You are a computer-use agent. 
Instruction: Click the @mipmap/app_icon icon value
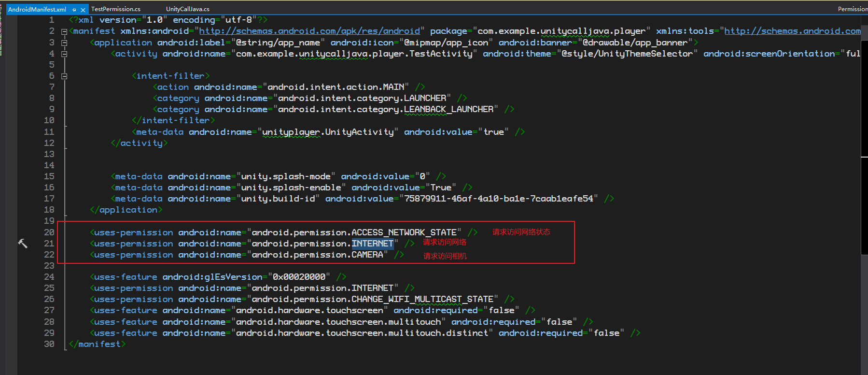tap(446, 43)
